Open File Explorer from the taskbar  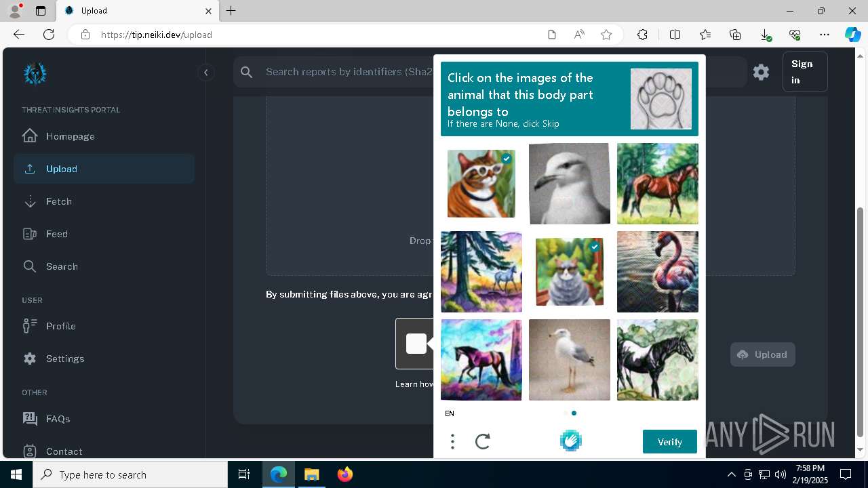click(x=311, y=474)
